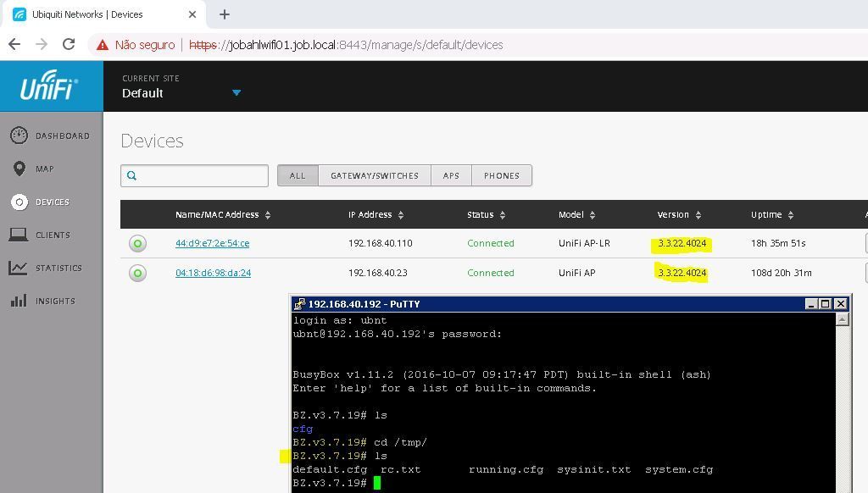Viewport: 868px width, 493px height.
Task: Open the Statistics chart icon
Action: (19, 268)
